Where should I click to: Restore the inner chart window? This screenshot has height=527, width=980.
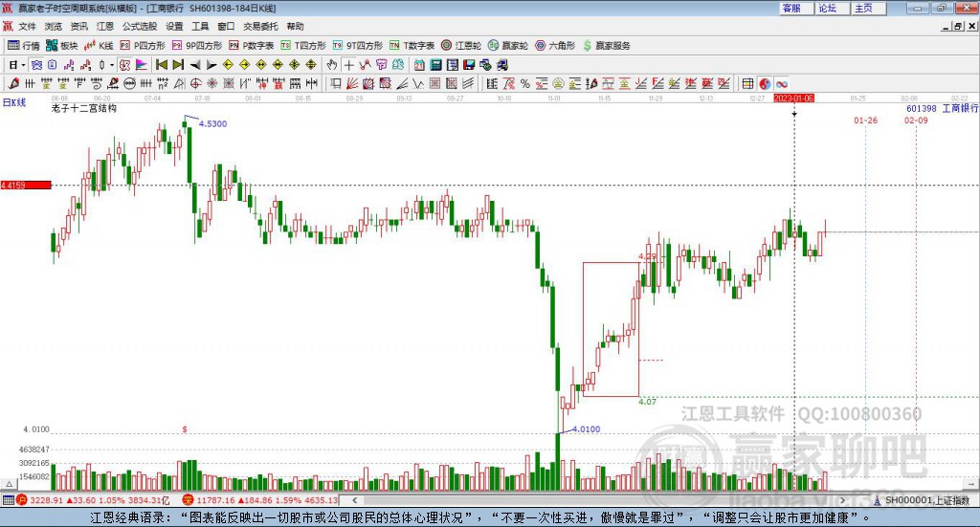tap(958, 26)
